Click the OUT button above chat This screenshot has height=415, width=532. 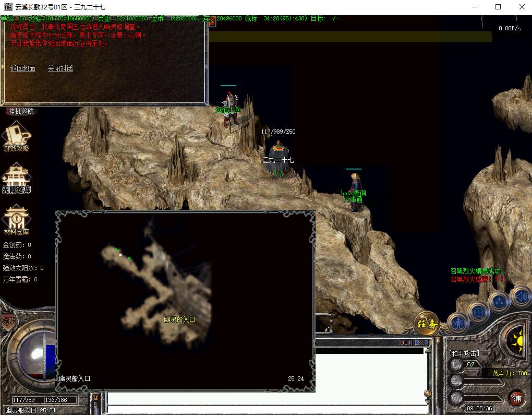click(x=406, y=343)
